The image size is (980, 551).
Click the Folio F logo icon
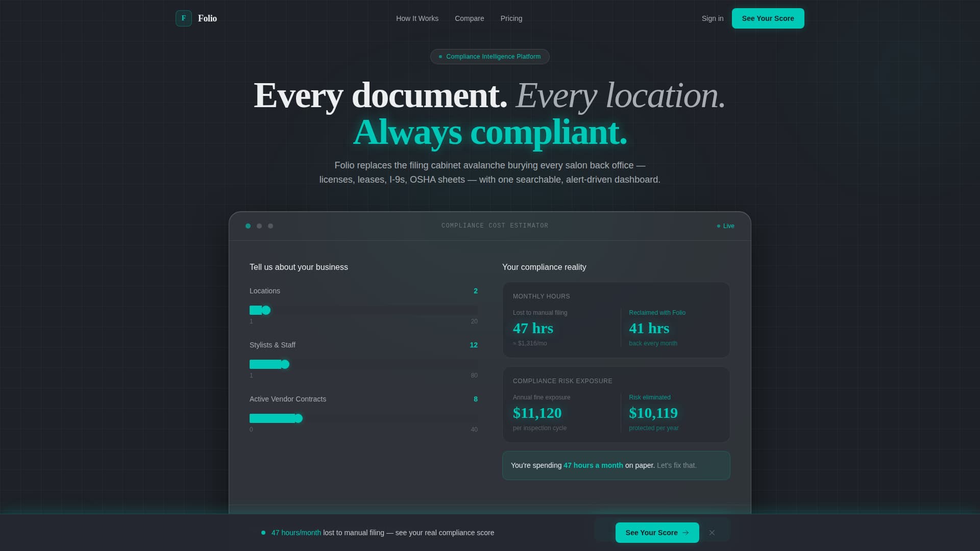[184, 18]
